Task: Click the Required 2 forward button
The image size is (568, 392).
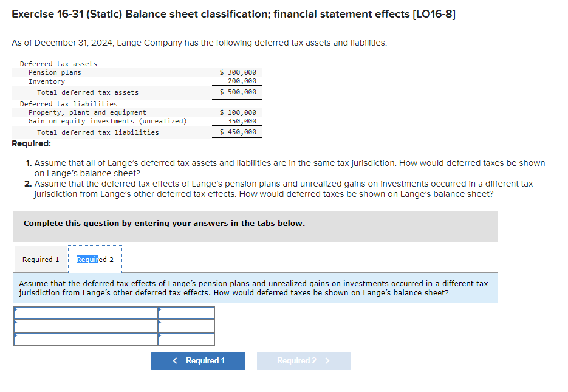Action: (303, 360)
